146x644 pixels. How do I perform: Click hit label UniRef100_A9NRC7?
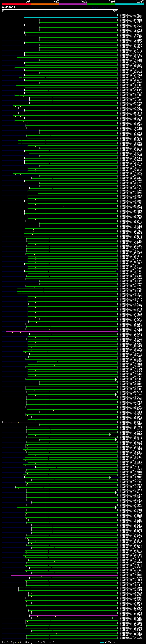pyautogui.click(x=131, y=326)
